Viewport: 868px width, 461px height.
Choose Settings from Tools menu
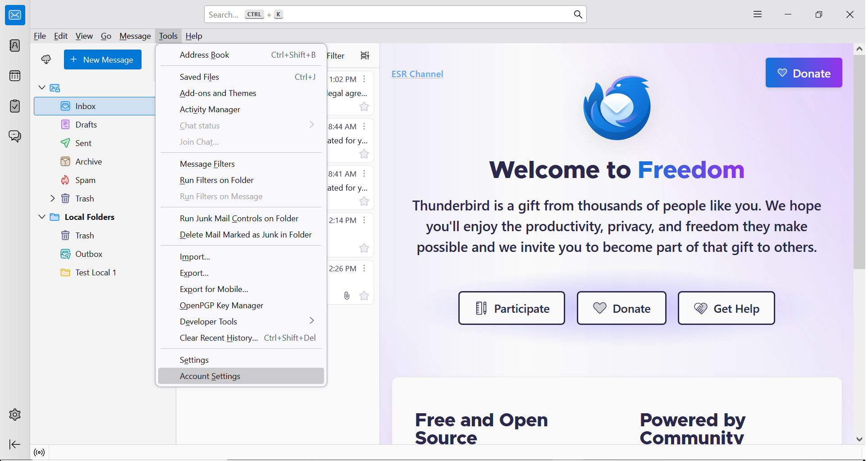[241, 360]
